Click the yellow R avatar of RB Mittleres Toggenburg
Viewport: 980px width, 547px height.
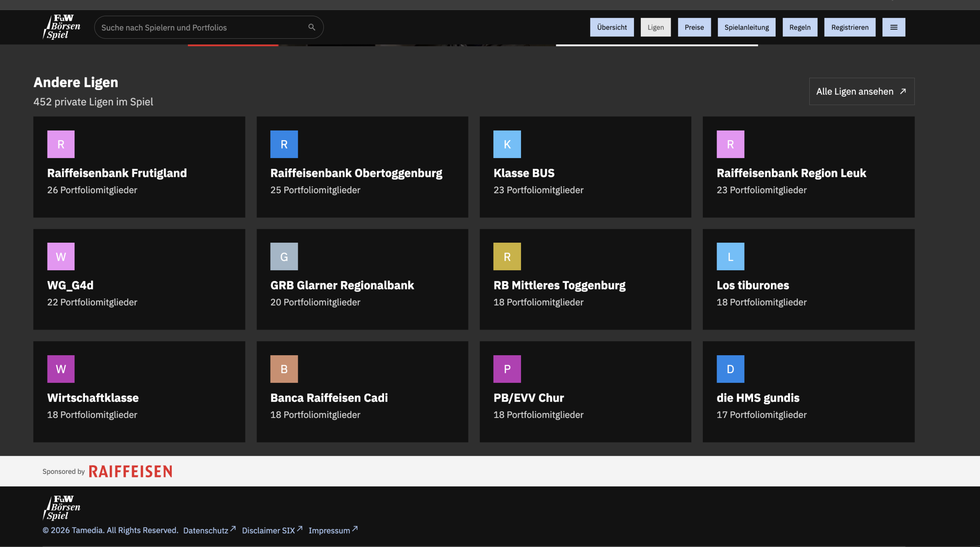[x=507, y=256]
